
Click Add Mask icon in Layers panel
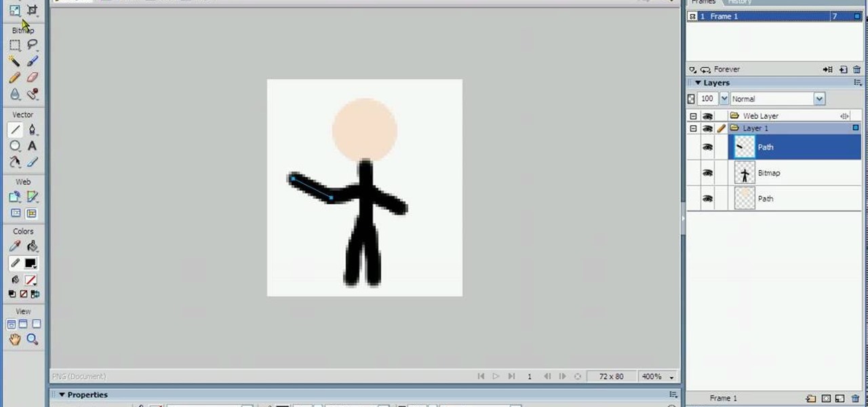pyautogui.click(x=826, y=398)
